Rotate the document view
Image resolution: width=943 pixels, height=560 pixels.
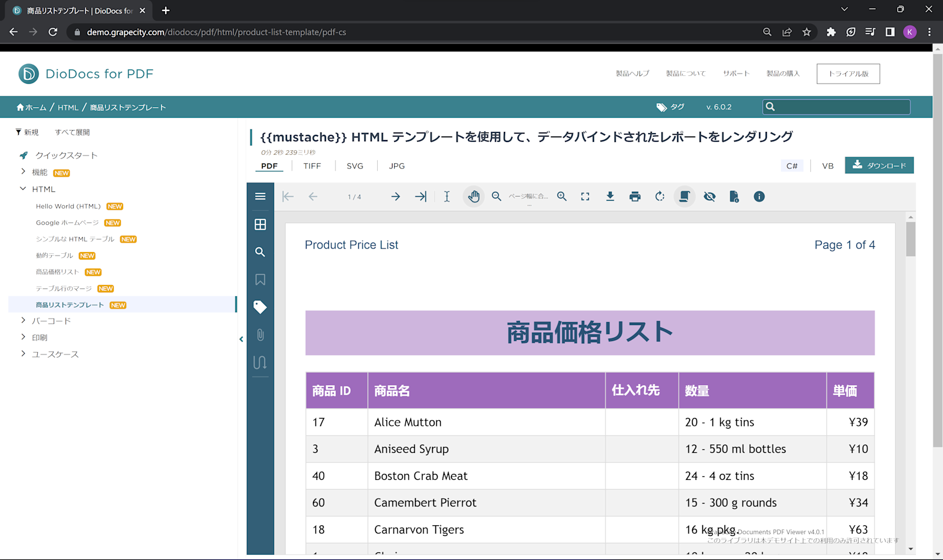[660, 197]
